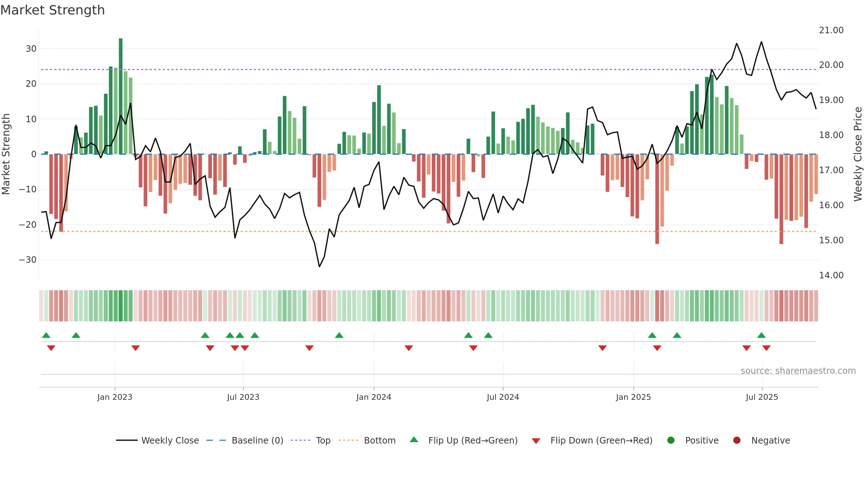Toggle the Positive legend label
This screenshot has height=488, width=868.
tap(702, 441)
